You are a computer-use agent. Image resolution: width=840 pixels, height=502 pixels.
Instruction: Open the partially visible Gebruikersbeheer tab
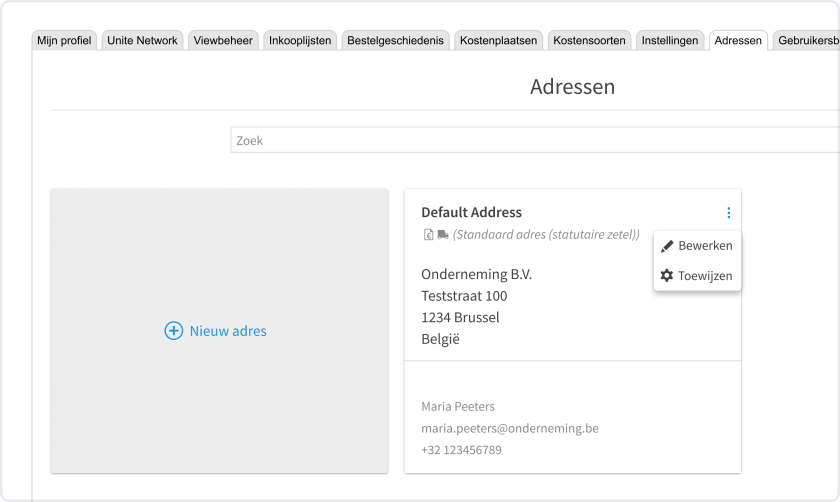807,41
